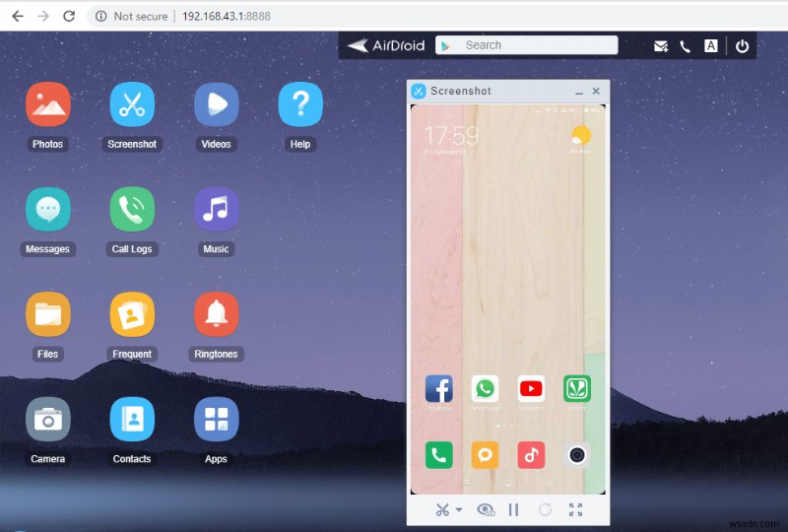Open the Files folder icon
Image resolution: width=788 pixels, height=532 pixels.
coord(47,314)
